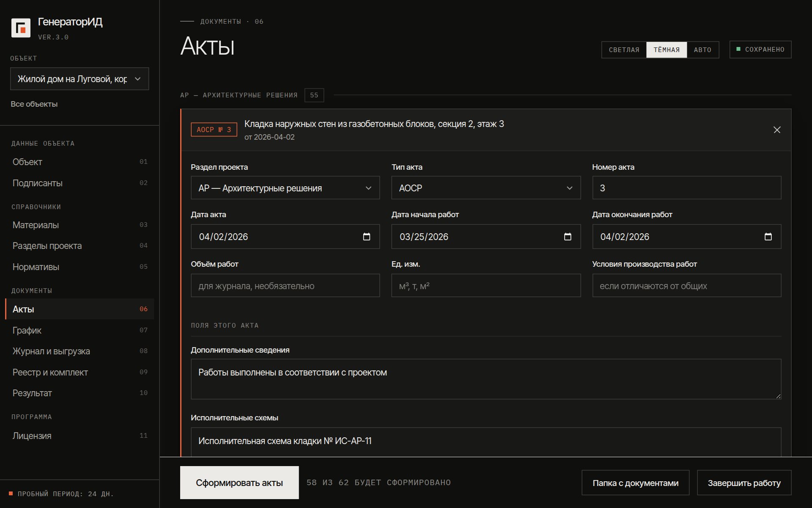Click the Сформировать акты button
812x508 pixels.
239,483
